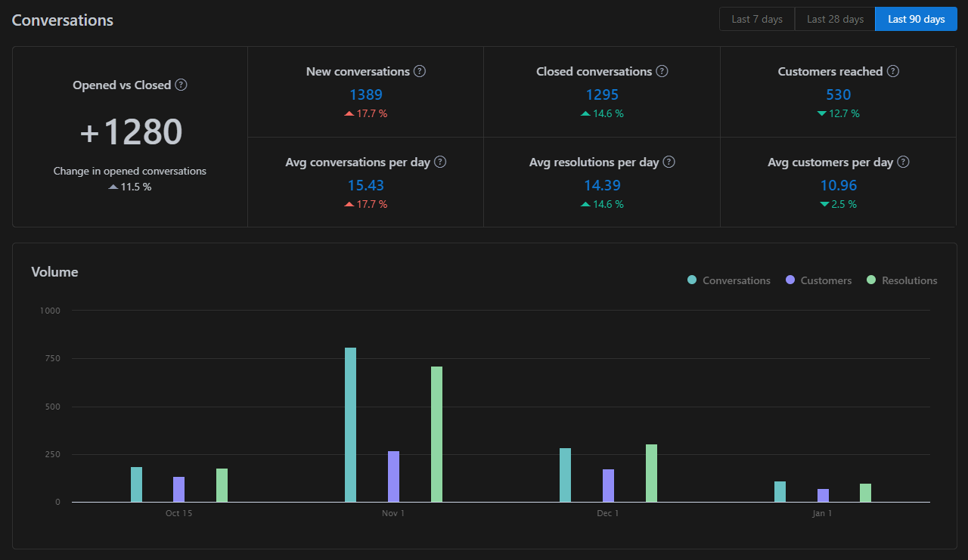Click the Nov 1 green Resolutions bar

point(436,435)
